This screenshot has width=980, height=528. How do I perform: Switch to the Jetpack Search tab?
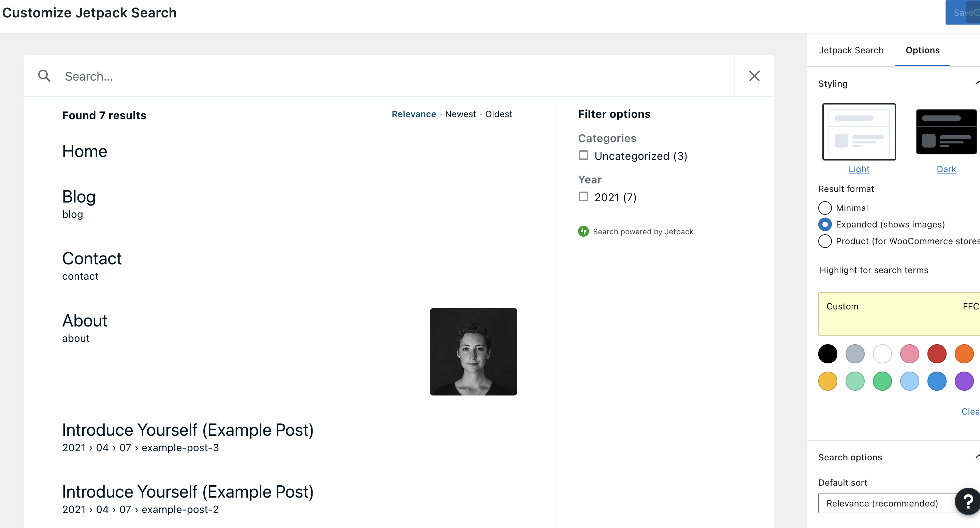[851, 50]
